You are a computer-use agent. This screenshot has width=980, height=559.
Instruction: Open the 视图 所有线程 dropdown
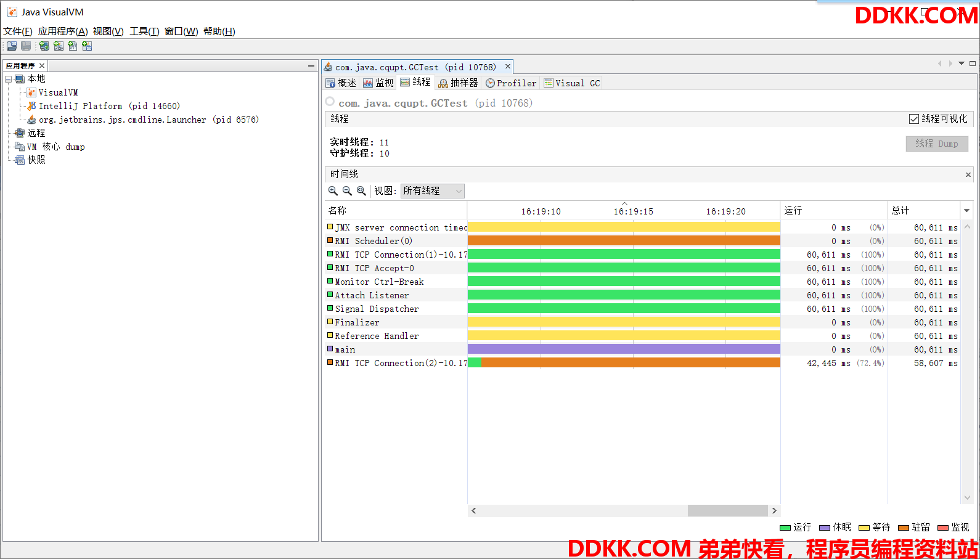click(432, 191)
